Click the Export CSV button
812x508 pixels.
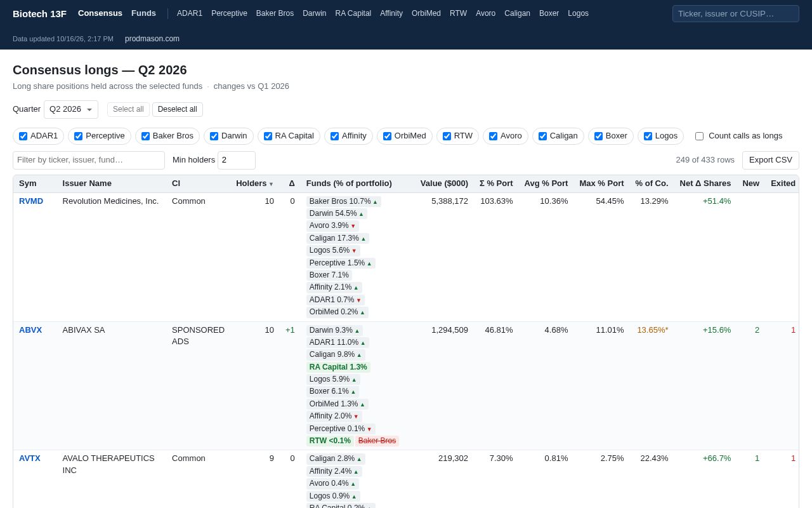[x=771, y=160]
